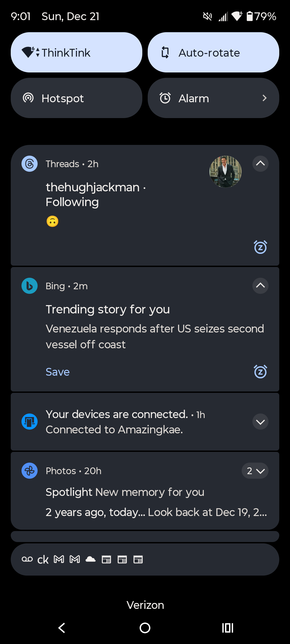Tap the connected devices notification icon

point(30,422)
